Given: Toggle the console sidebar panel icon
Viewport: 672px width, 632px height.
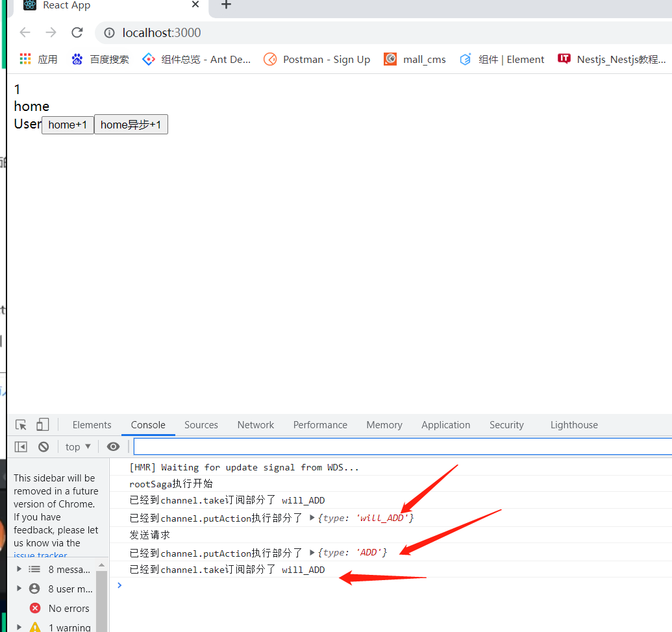Looking at the screenshot, I should [21, 447].
